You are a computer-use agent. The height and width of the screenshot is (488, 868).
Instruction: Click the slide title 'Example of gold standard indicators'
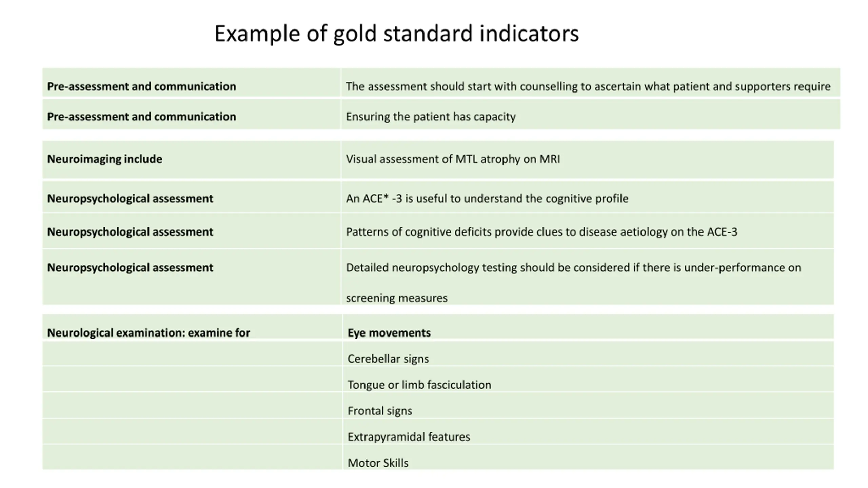(396, 34)
